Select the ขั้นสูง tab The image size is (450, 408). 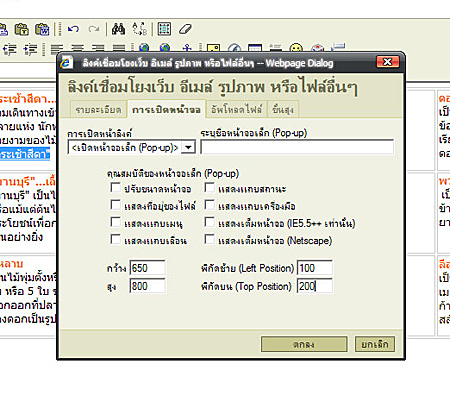click(283, 109)
